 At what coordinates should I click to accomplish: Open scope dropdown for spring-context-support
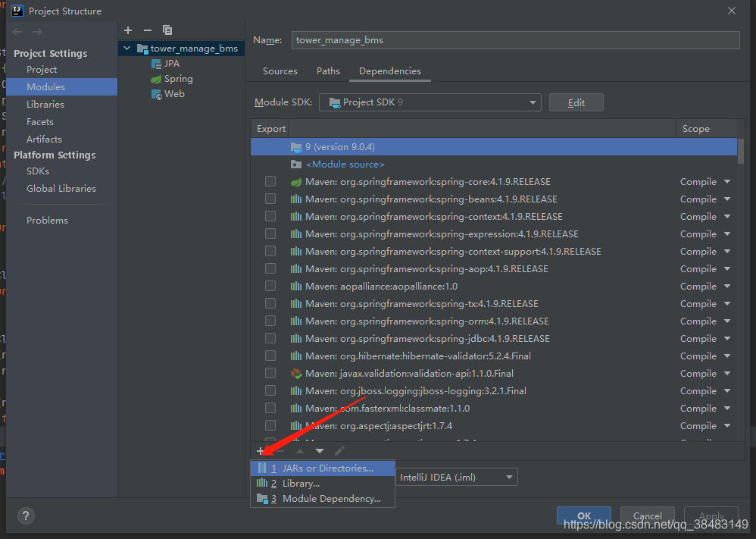click(727, 252)
